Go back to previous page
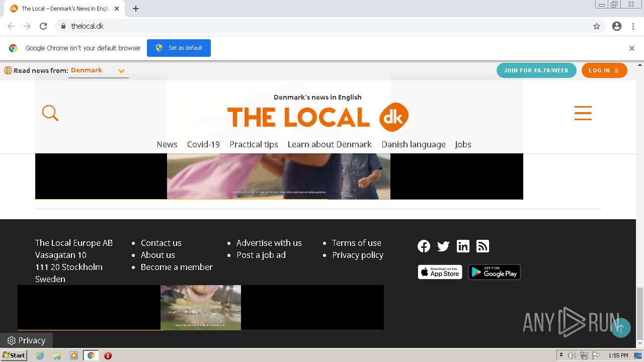Image resolution: width=644 pixels, height=362 pixels. pos(11,26)
